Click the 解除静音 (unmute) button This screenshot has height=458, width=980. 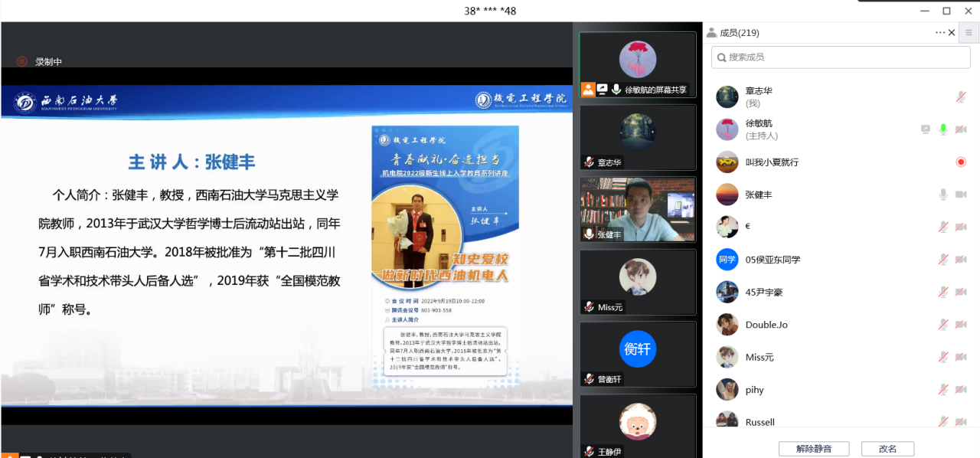[x=812, y=449]
